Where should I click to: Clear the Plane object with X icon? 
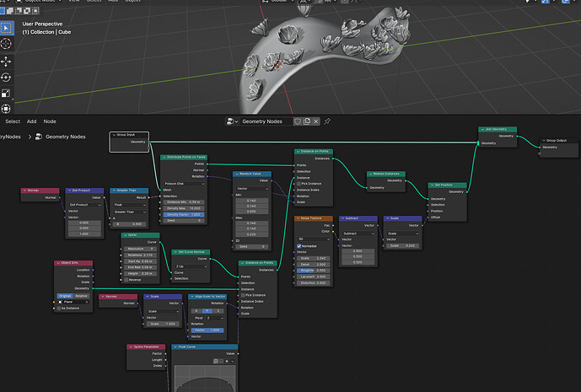(x=87, y=302)
